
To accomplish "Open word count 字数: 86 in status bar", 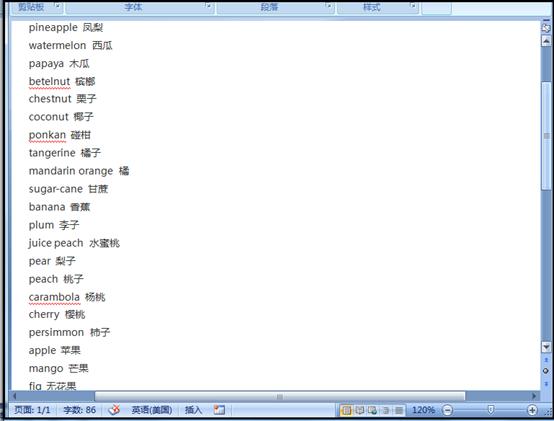I will click(79, 410).
